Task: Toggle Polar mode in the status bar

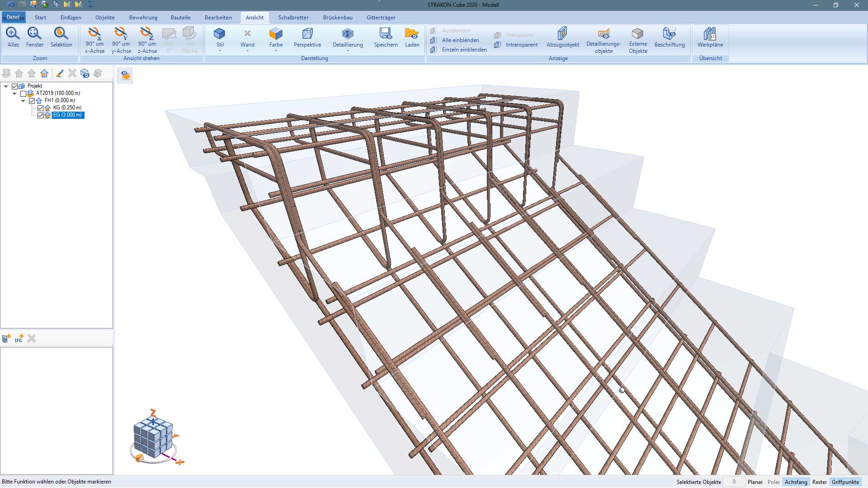Action: [x=774, y=482]
